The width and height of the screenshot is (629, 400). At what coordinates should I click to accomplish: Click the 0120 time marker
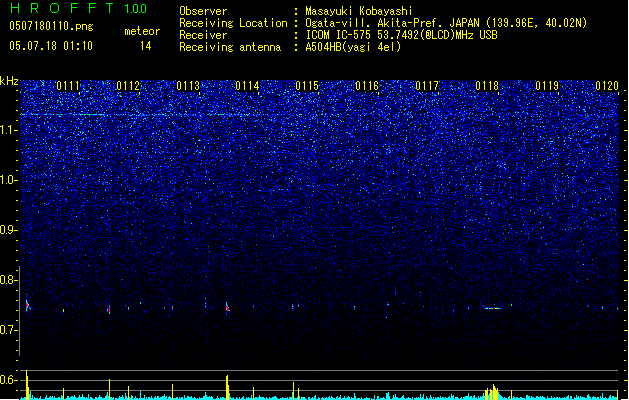[607, 86]
